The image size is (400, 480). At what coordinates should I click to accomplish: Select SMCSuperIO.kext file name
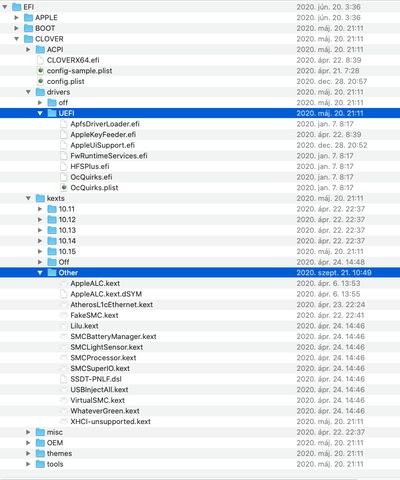[100, 368]
